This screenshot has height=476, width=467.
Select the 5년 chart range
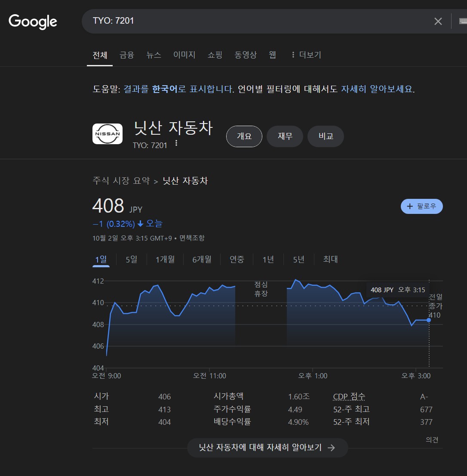[x=299, y=260]
